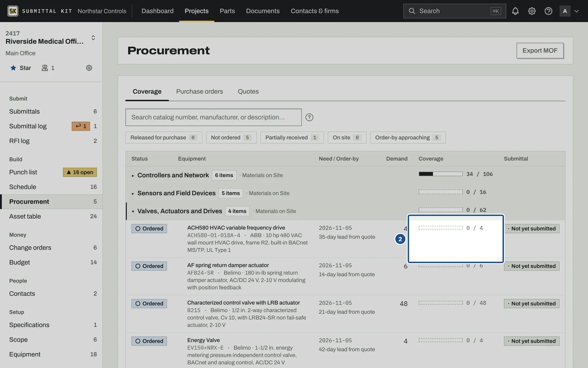Viewport: 588px width, 368px height.
Task: Open the Dashboard nav item
Action: [157, 11]
